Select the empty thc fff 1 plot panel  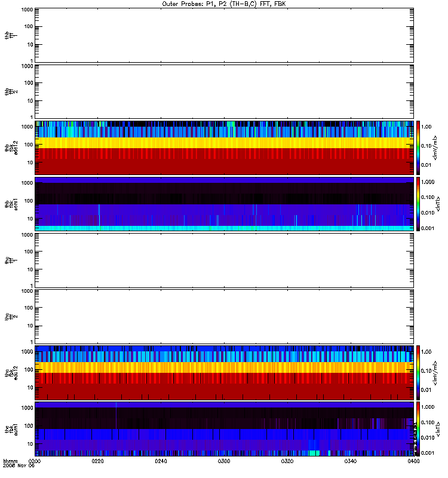[x=224, y=261]
